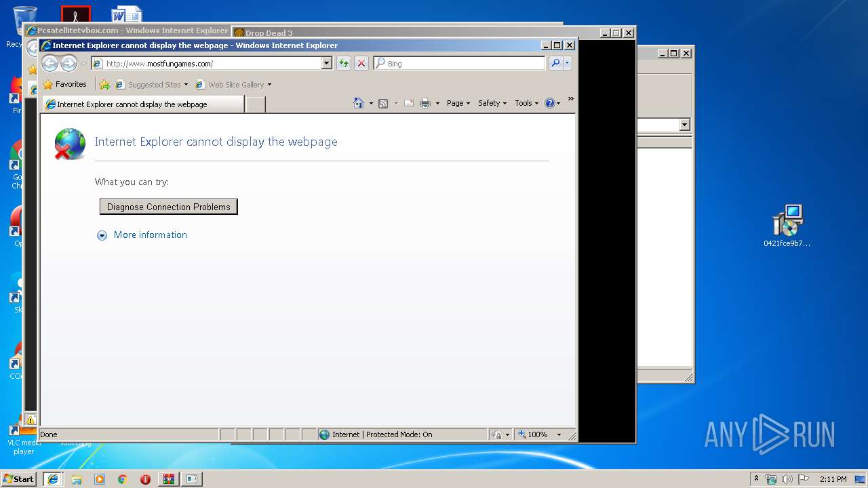Open the Favorites center

pos(65,85)
